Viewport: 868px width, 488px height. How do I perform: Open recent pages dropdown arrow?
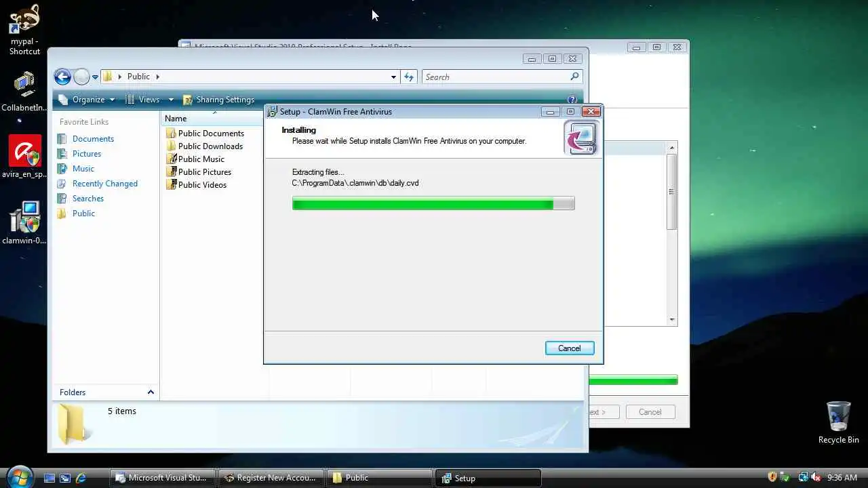click(95, 77)
